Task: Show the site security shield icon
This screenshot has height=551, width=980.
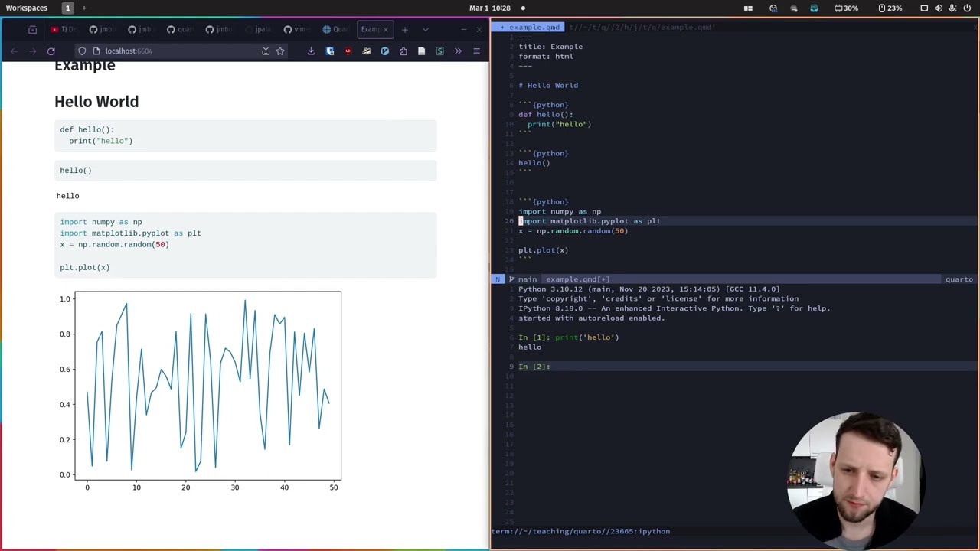Action: point(82,51)
